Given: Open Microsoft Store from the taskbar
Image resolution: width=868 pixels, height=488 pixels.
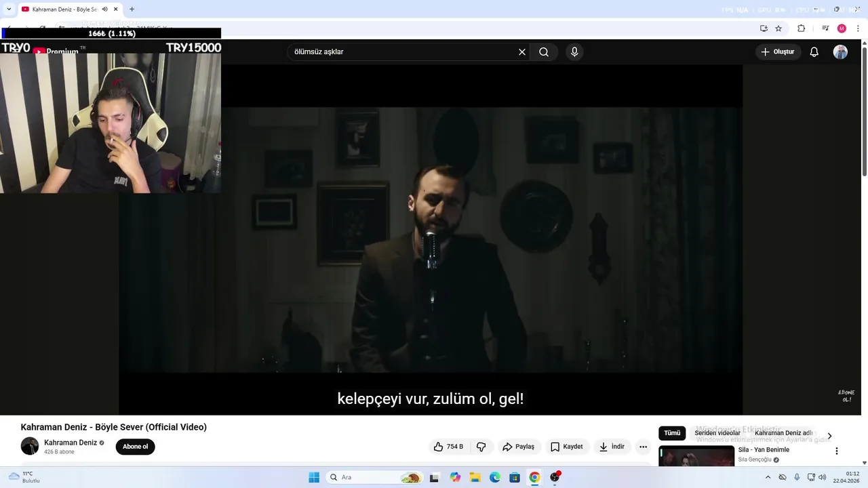Looking at the screenshot, I should (515, 477).
